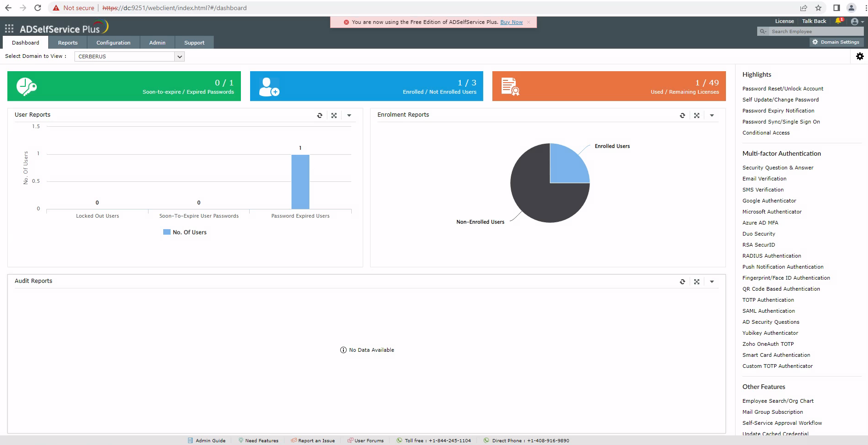Click the Talk Back link

(814, 21)
